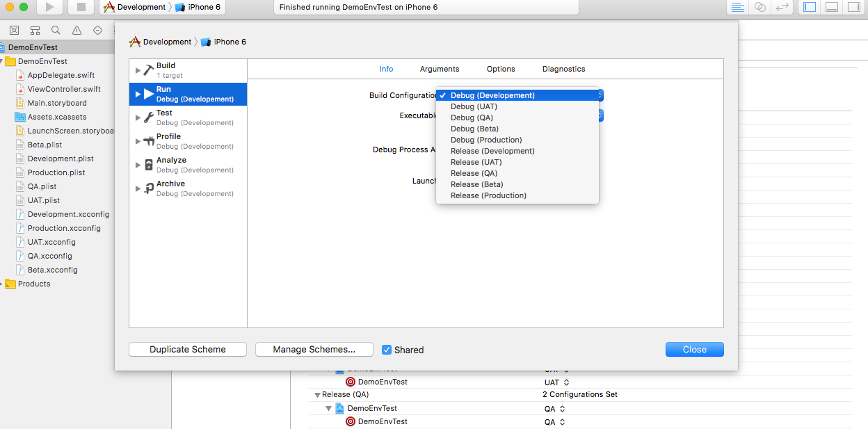This screenshot has height=429, width=868.
Task: Select the Build action hammer icon
Action: (149, 70)
